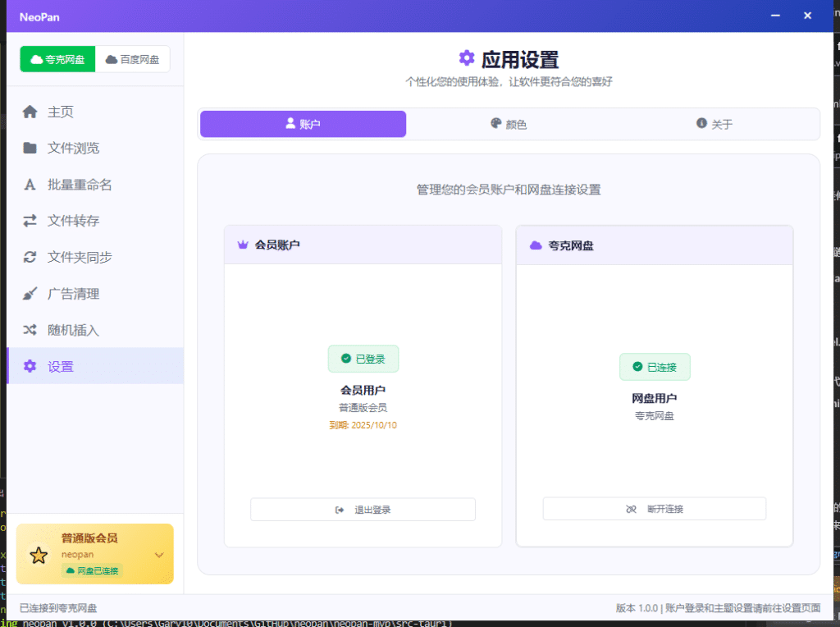Image resolution: width=840 pixels, height=627 pixels.
Task: Click the 普通版会员 text under 会员用户
Action: [x=363, y=408]
